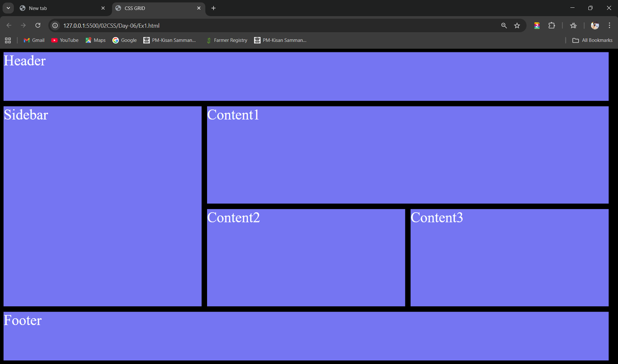
Task: Click the Content3 text
Action: point(437,218)
